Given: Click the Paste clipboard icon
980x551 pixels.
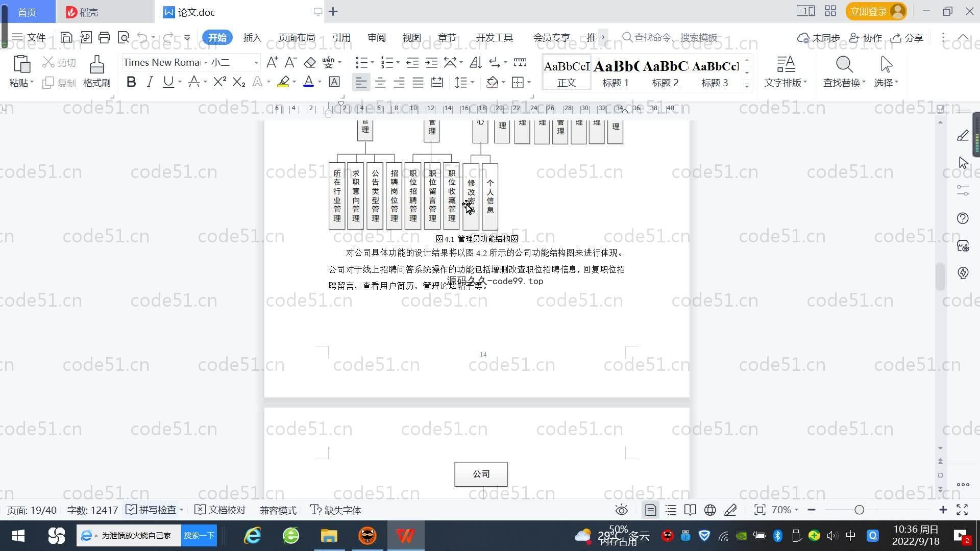Looking at the screenshot, I should tap(21, 65).
